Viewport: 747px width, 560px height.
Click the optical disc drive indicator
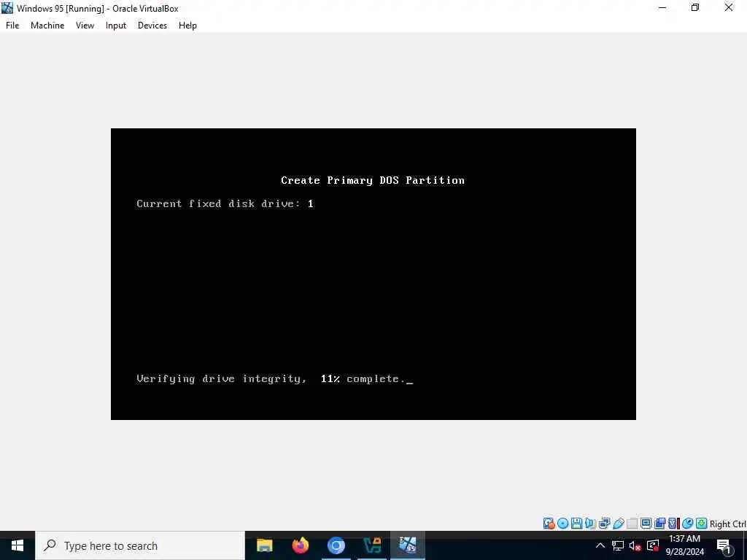pyautogui.click(x=562, y=524)
